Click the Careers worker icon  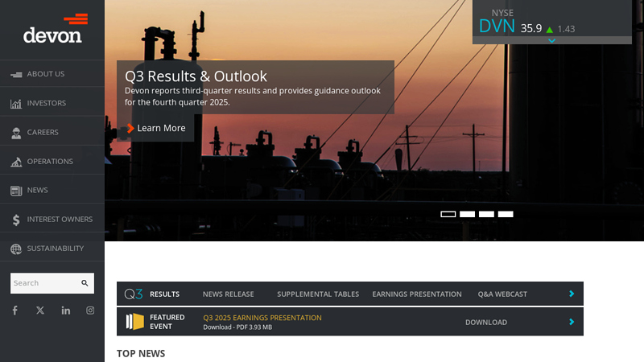(16, 133)
